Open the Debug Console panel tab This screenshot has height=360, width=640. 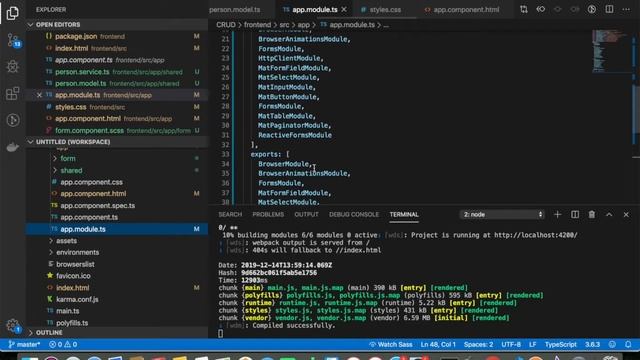(354, 214)
